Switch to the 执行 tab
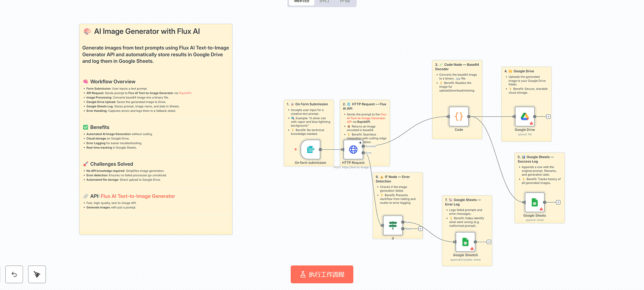This screenshot has height=290, width=644. (x=324, y=2)
